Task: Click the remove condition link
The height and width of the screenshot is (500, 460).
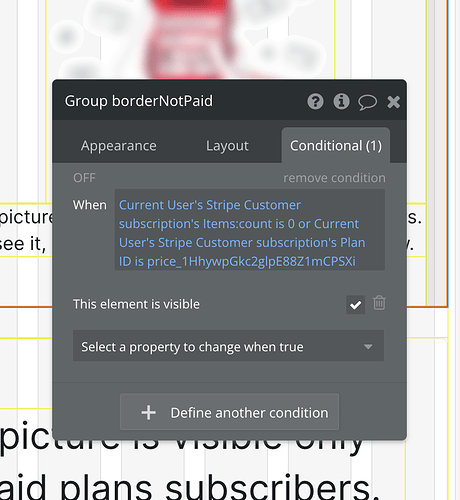Action: [x=334, y=178]
